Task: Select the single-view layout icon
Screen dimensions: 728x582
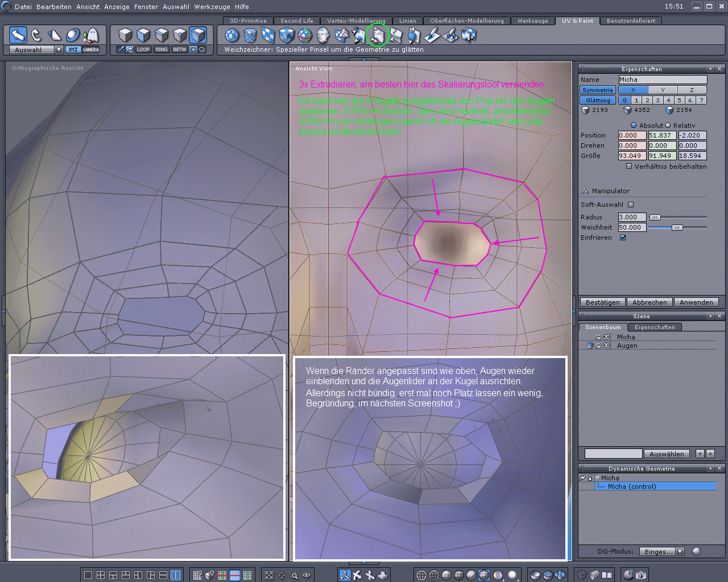Action: point(88,575)
